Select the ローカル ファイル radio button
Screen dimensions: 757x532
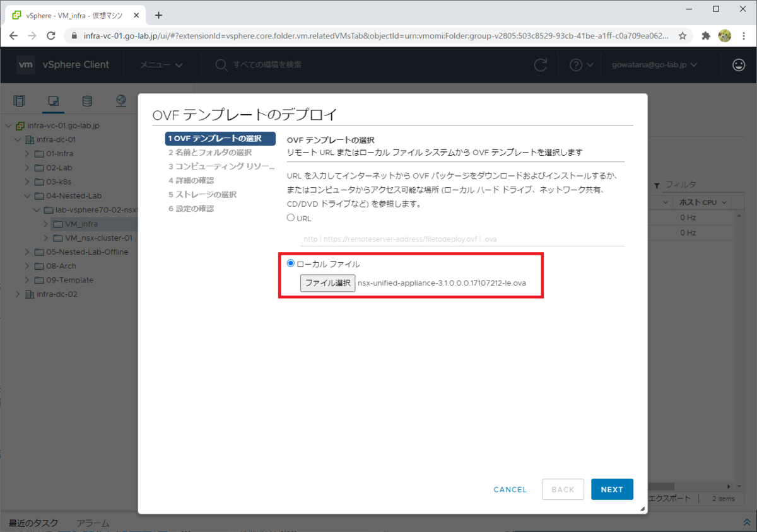(291, 263)
